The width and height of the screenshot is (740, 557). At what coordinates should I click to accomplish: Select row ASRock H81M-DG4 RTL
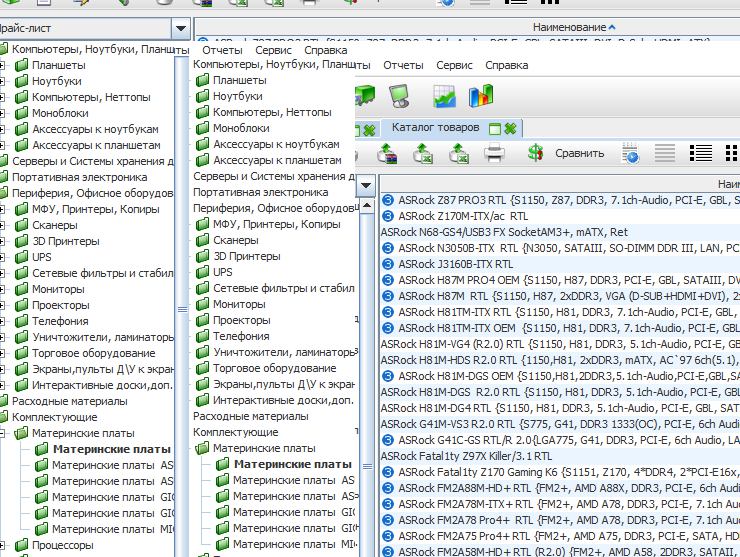coord(560,408)
